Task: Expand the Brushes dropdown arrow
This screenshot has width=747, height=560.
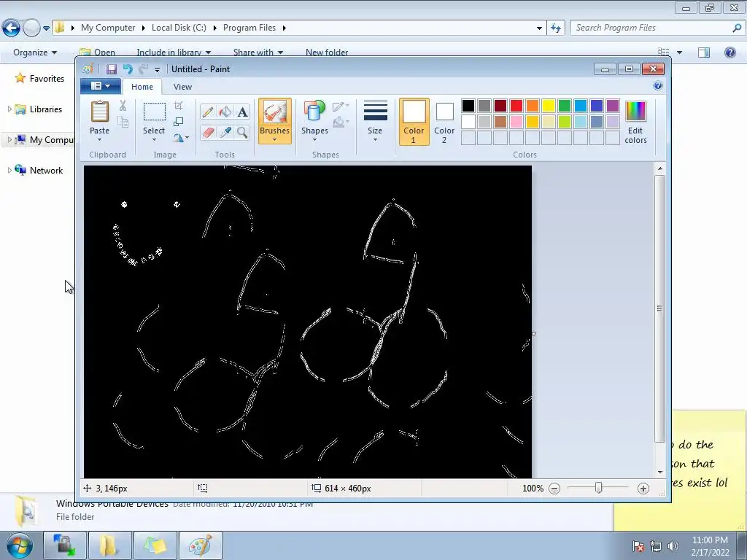Action: (274, 139)
